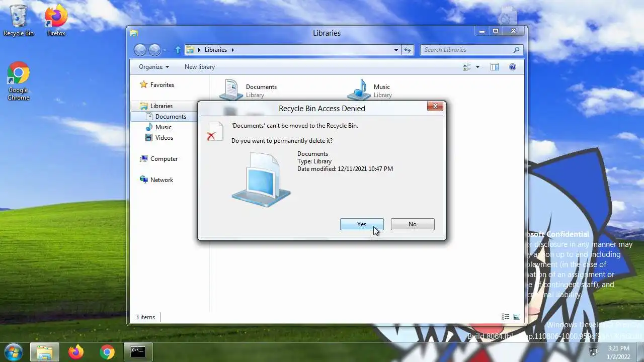The height and width of the screenshot is (362, 644).
Task: Select Libraries in navigation pane
Action: click(x=156, y=106)
